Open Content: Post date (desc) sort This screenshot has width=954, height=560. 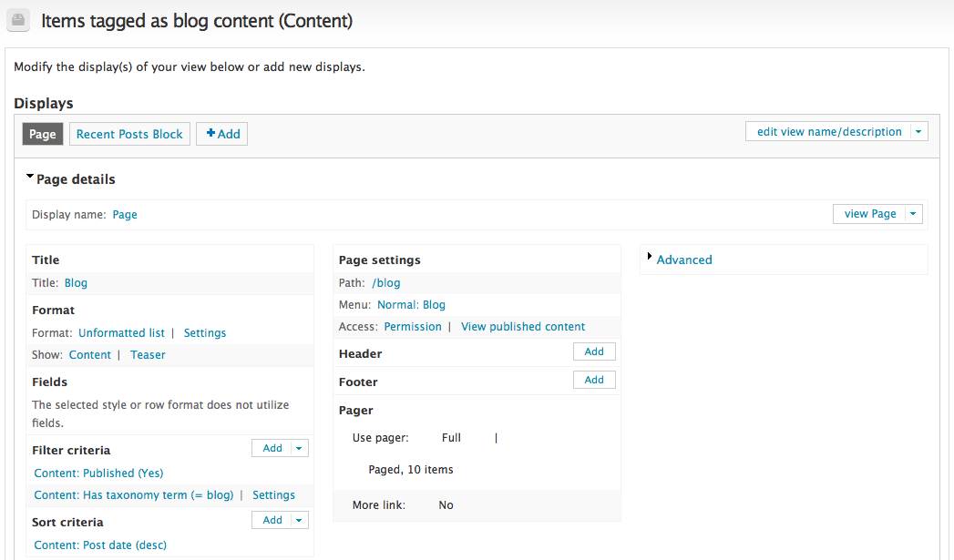point(100,545)
